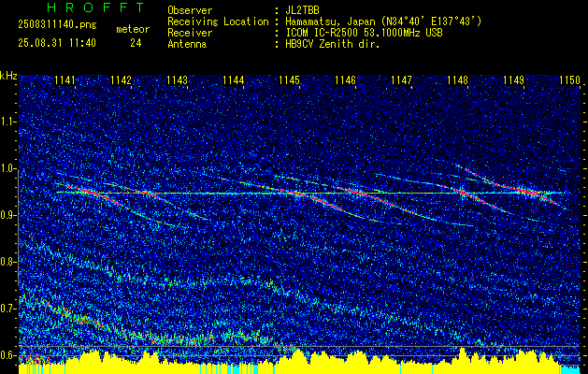
Task: Click the red echo crossing near 1148
Action: tap(463, 193)
